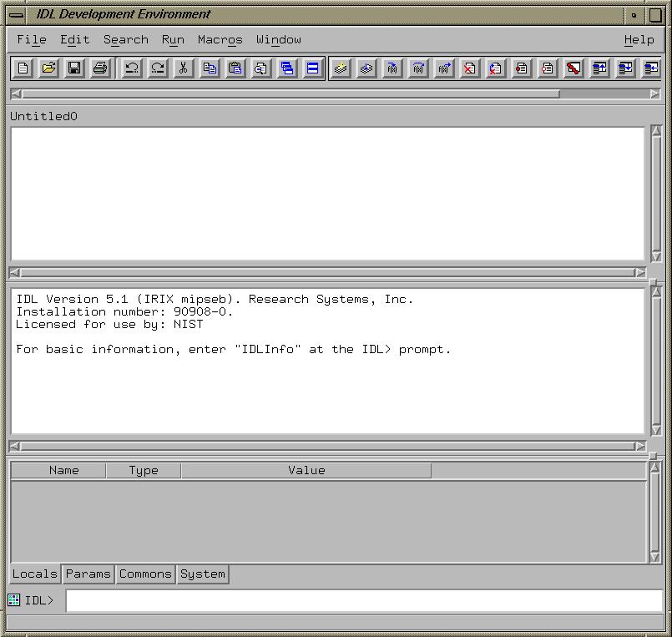Click the blue arrow red X document icon
672x637 pixels.
496,68
